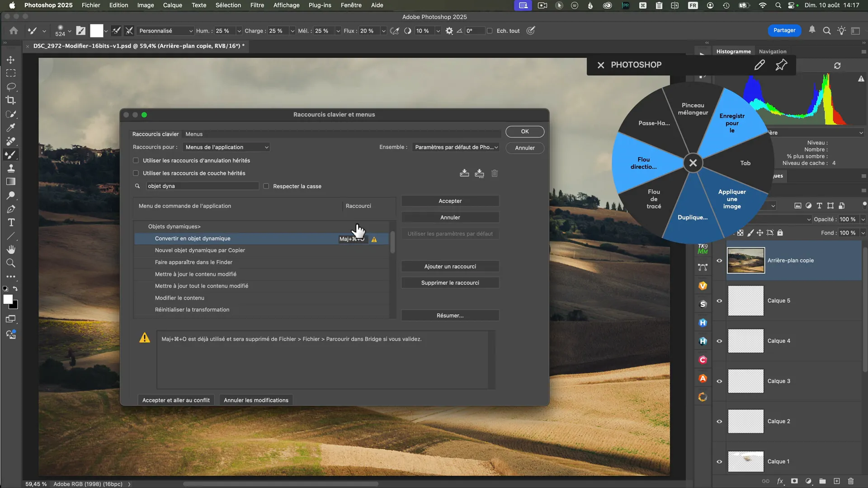Viewport: 868px width, 488px height.
Task: Open the Calque menu
Action: pyautogui.click(x=172, y=5)
